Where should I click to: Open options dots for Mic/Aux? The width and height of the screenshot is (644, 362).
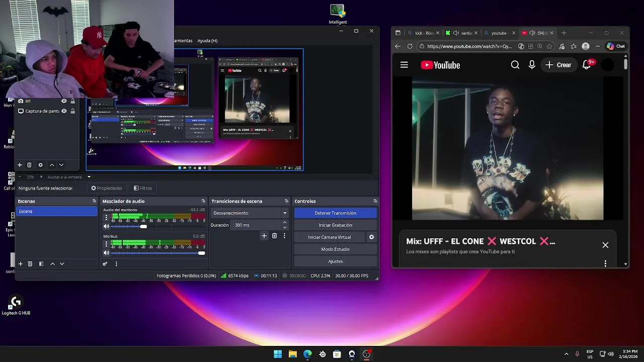(x=106, y=244)
